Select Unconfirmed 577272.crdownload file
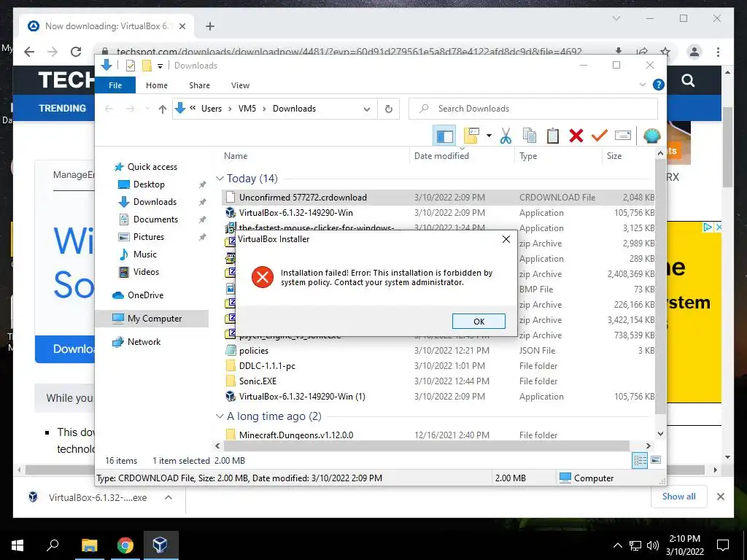This screenshot has height=560, width=747. tap(438, 198)
